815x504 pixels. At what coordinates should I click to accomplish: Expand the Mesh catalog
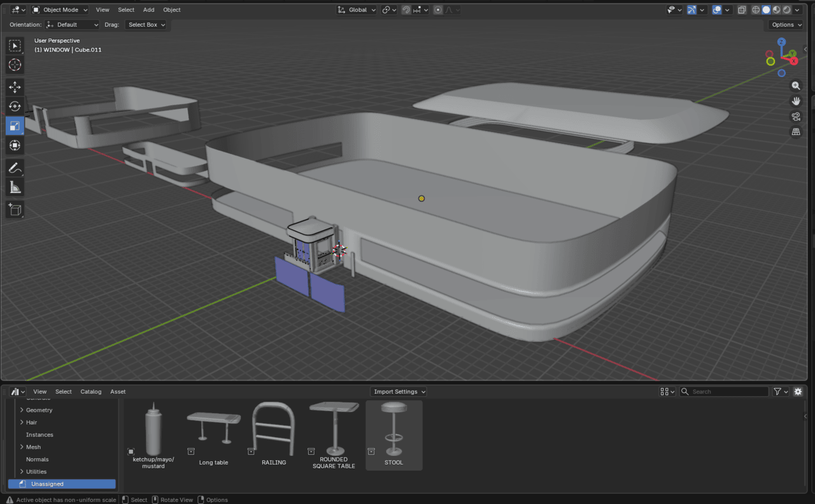click(x=22, y=447)
